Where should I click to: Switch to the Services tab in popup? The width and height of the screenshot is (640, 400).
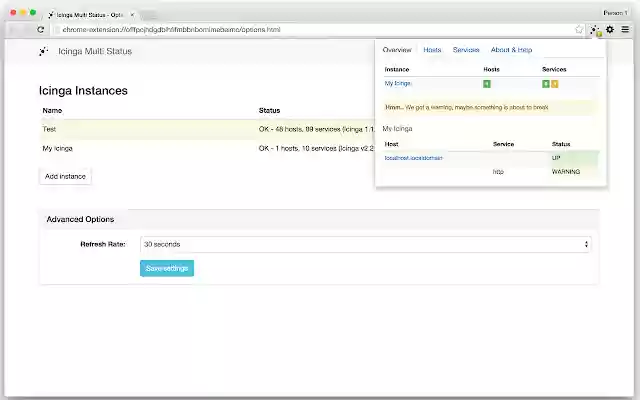tap(466, 50)
